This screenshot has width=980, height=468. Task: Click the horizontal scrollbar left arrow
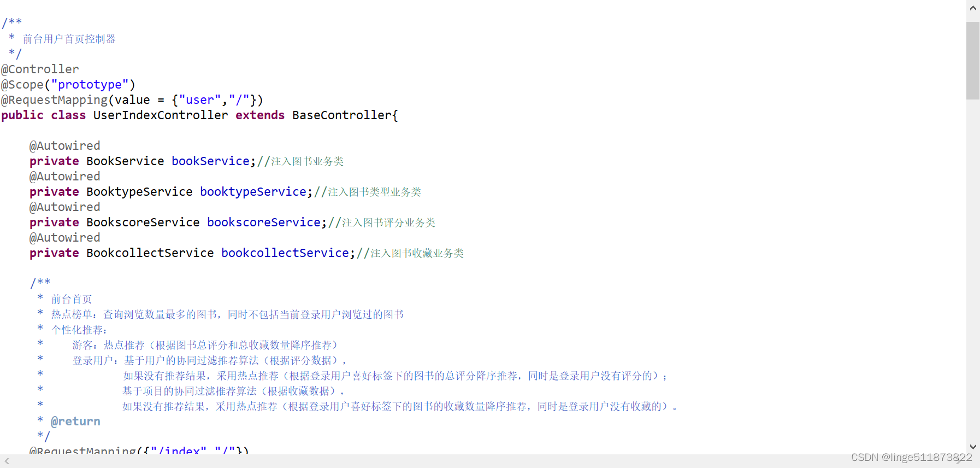7,461
